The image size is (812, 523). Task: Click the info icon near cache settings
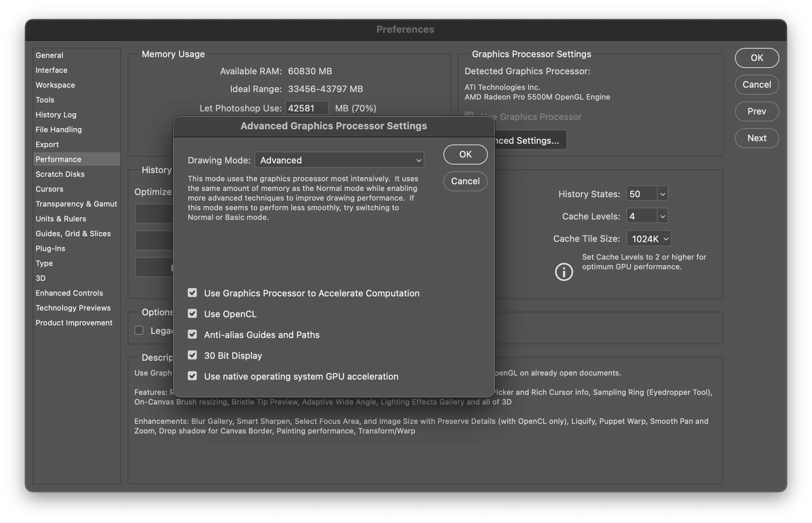pyautogui.click(x=564, y=272)
